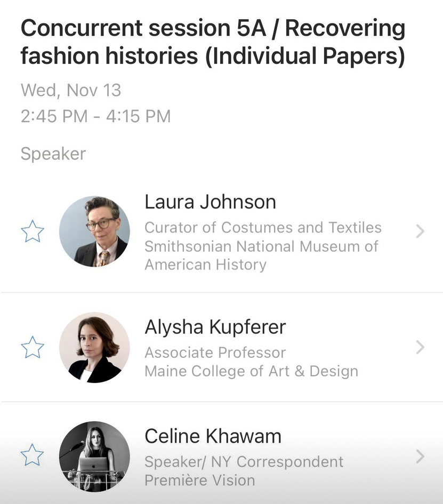
Task: Click the Curator of Costumes and Textiles text
Action: (263, 228)
